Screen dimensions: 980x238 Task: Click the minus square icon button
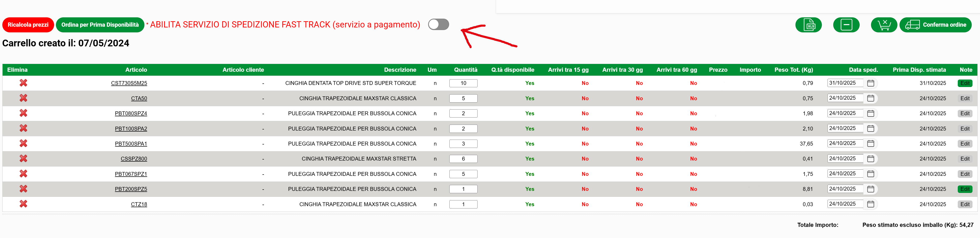pos(846,25)
